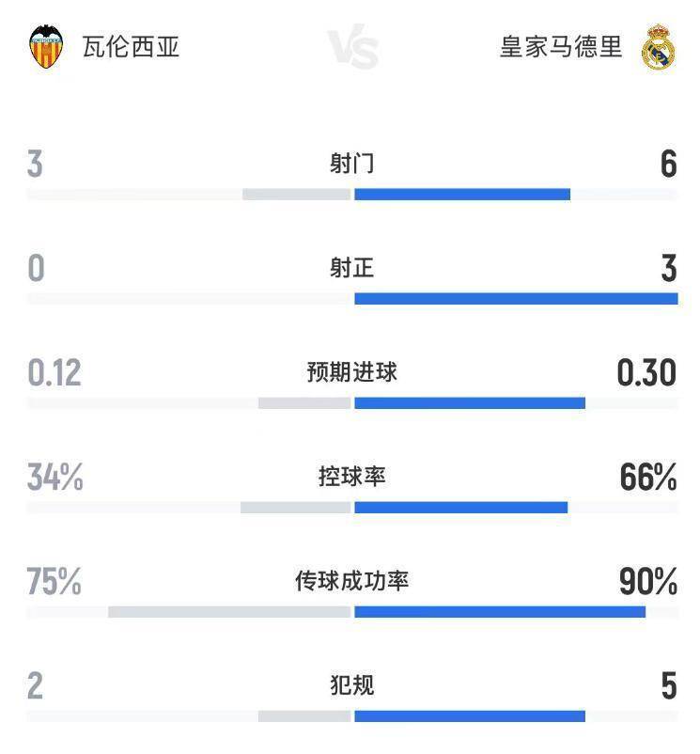
Task: Select the 预期进球 stat label
Action: pos(352,372)
